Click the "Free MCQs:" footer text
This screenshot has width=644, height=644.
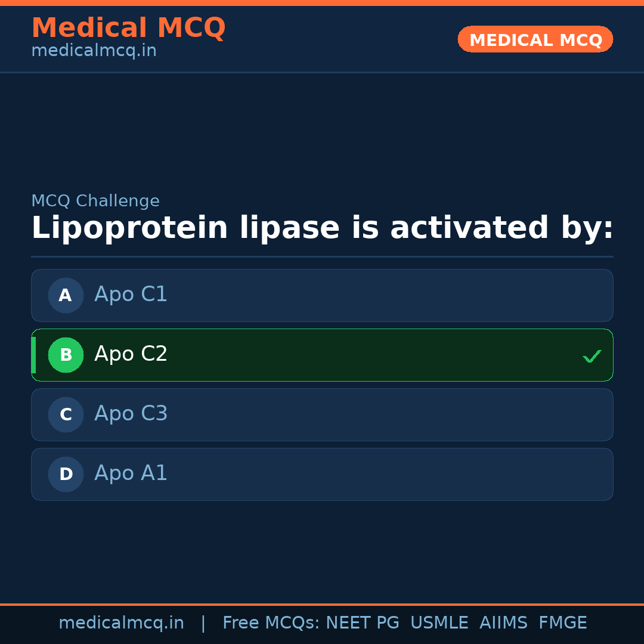[271, 623]
